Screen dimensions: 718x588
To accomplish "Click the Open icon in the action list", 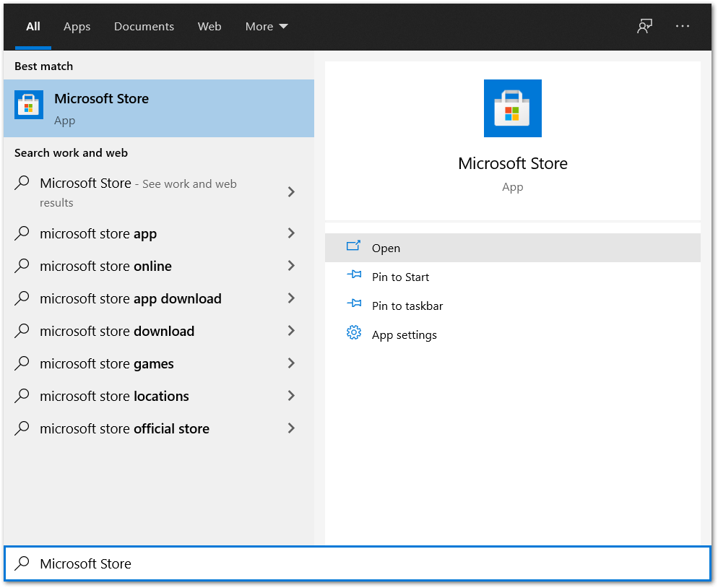I will pyautogui.click(x=353, y=246).
